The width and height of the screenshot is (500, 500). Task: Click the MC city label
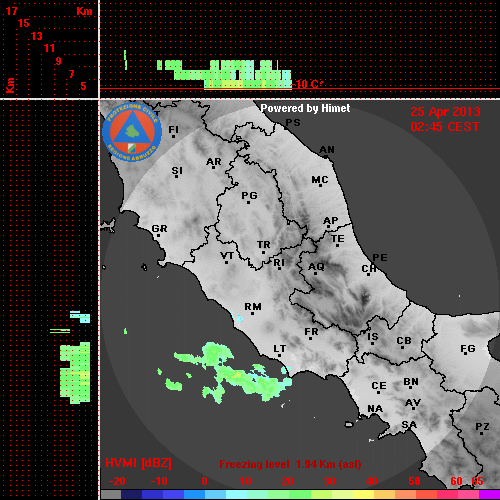pyautogui.click(x=320, y=180)
